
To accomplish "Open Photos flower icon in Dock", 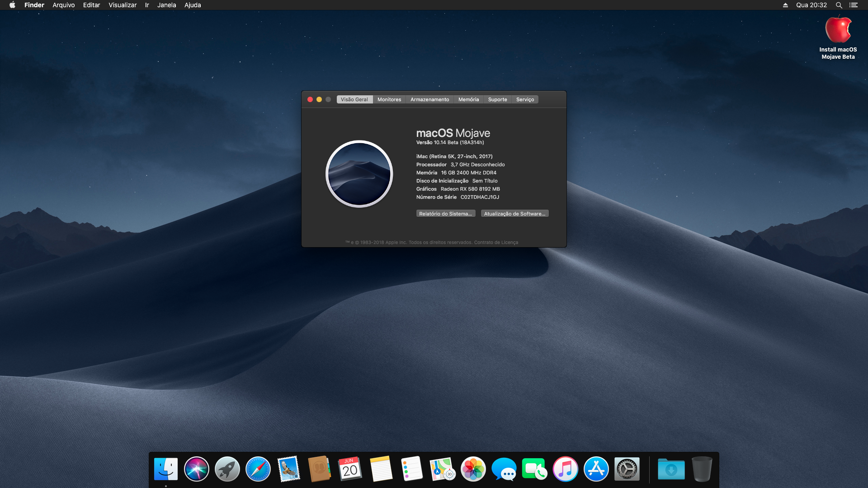I will point(473,469).
